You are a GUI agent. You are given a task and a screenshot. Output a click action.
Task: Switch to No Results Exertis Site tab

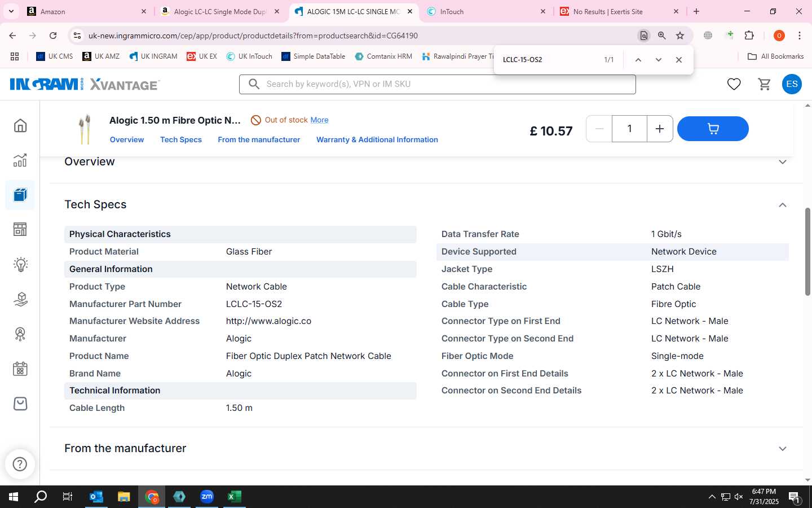click(x=619, y=11)
